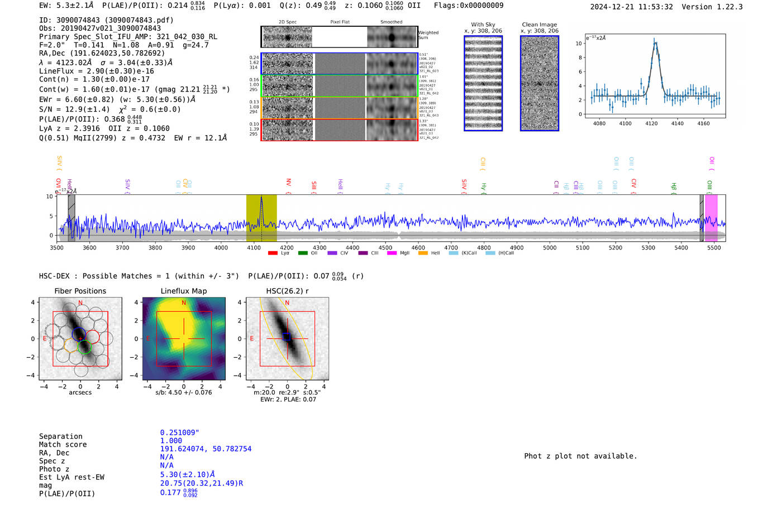Select the Flags:0x00000009 text
Viewport: 782px width, 532px height.
(x=469, y=6)
